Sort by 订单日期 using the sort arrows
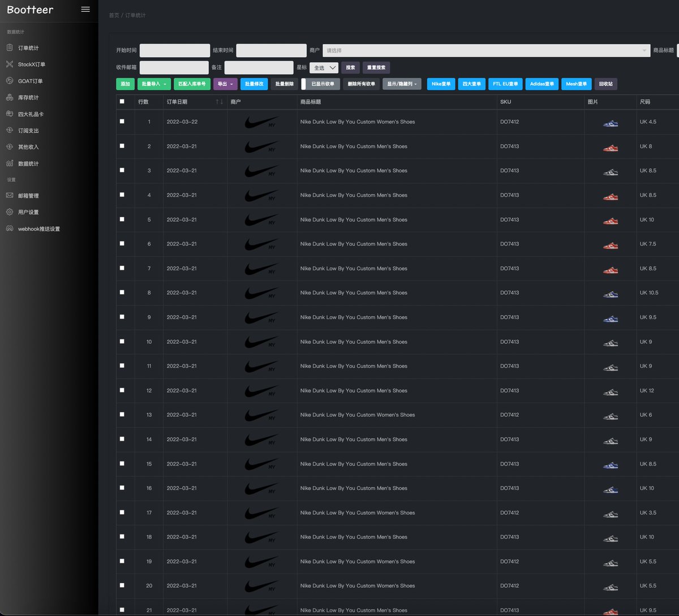The height and width of the screenshot is (616, 679). [x=220, y=102]
